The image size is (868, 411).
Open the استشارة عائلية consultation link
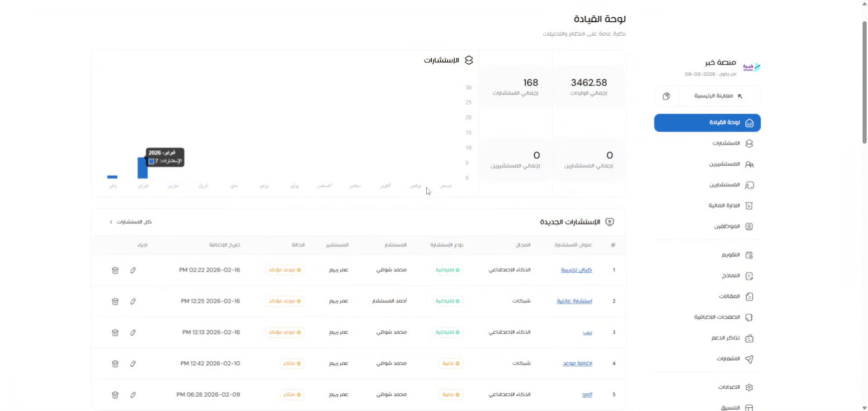click(x=574, y=301)
